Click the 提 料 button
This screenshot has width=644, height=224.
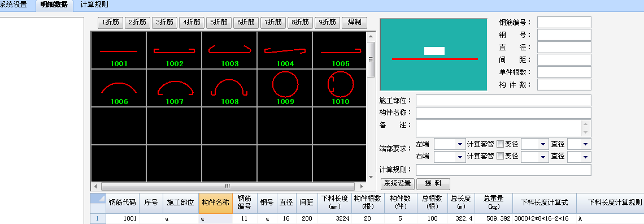pos(433,183)
